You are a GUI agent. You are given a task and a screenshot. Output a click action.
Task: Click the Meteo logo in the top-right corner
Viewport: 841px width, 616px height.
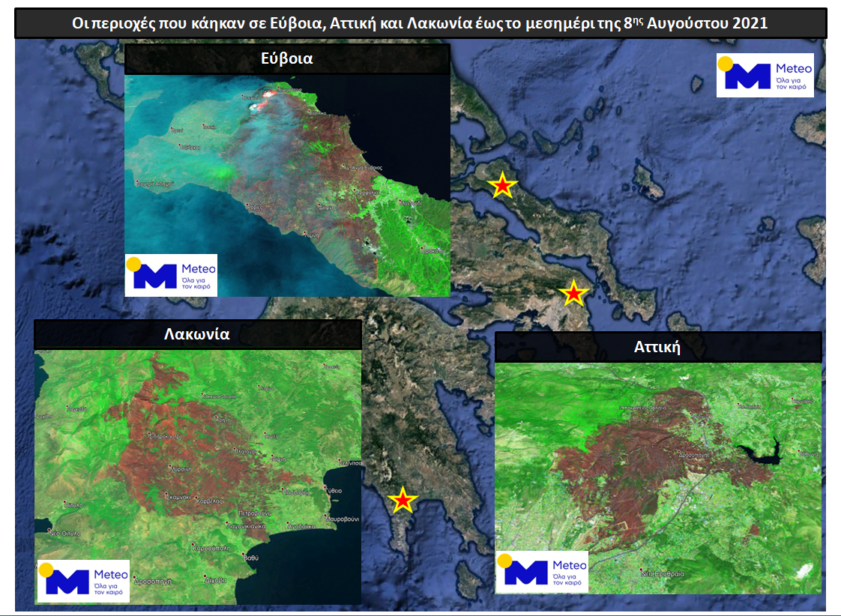click(x=764, y=75)
